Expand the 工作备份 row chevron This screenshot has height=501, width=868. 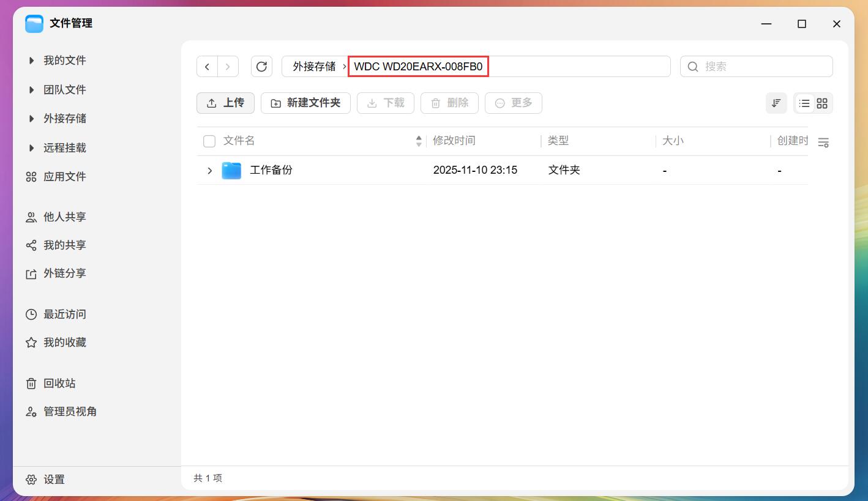click(209, 171)
